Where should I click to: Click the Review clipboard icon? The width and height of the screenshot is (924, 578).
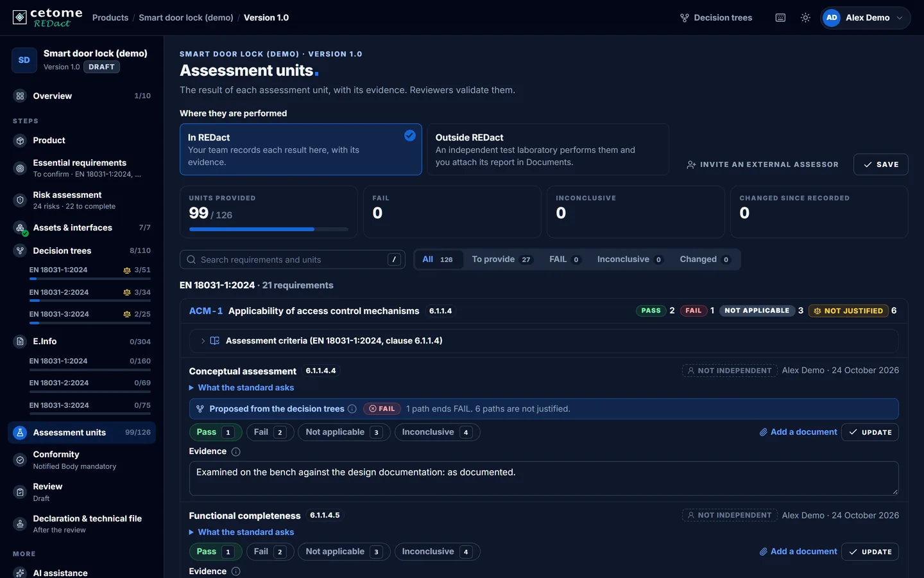pyautogui.click(x=20, y=492)
